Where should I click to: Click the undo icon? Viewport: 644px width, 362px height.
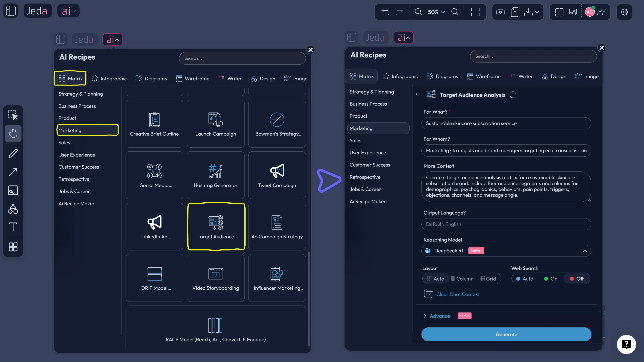385,12
